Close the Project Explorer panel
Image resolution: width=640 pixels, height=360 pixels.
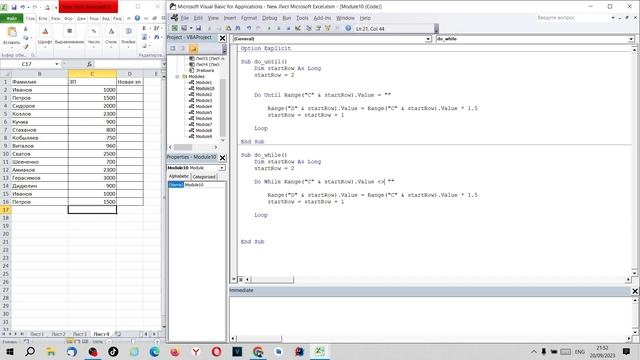(222, 38)
